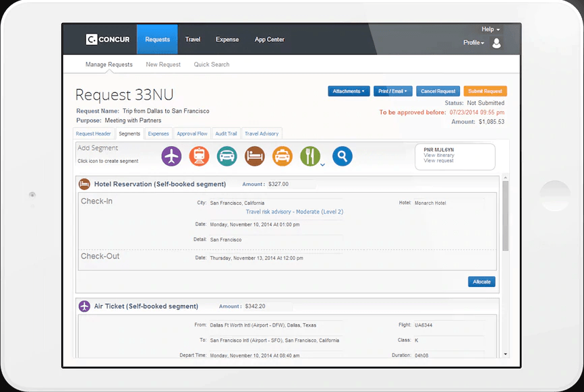Click the hotel Detail field showing San Francisco
The image size is (584, 392).
[276, 240]
